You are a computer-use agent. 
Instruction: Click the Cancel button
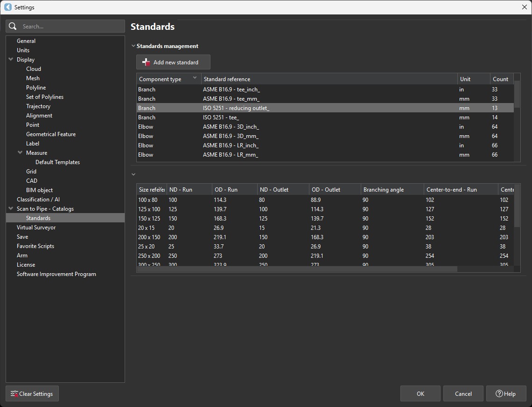[x=463, y=393]
